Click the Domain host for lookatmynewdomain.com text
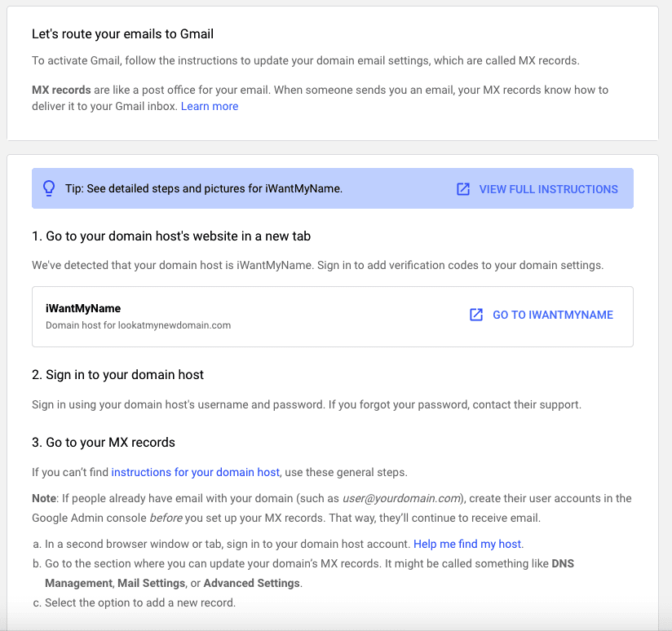The width and height of the screenshot is (672, 631). [x=138, y=325]
